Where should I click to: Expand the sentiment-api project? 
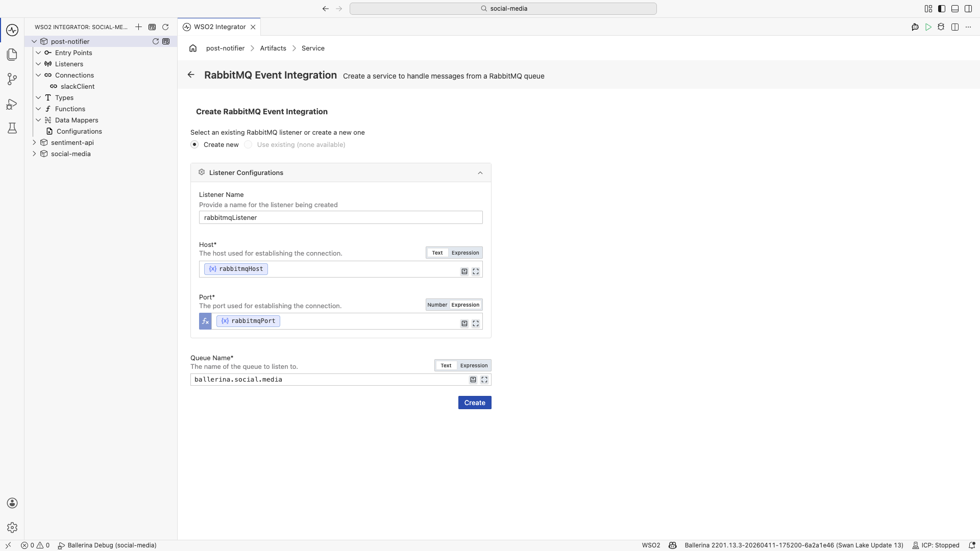coord(34,142)
